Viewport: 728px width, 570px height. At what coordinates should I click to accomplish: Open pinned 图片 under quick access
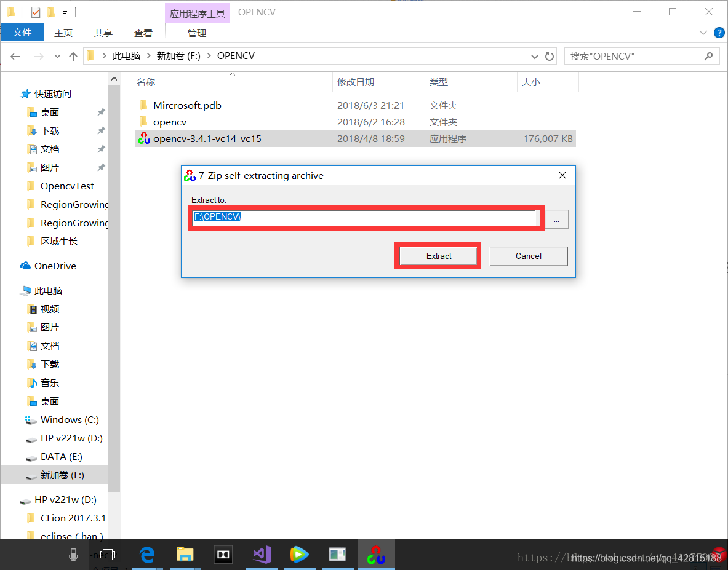[x=50, y=168]
